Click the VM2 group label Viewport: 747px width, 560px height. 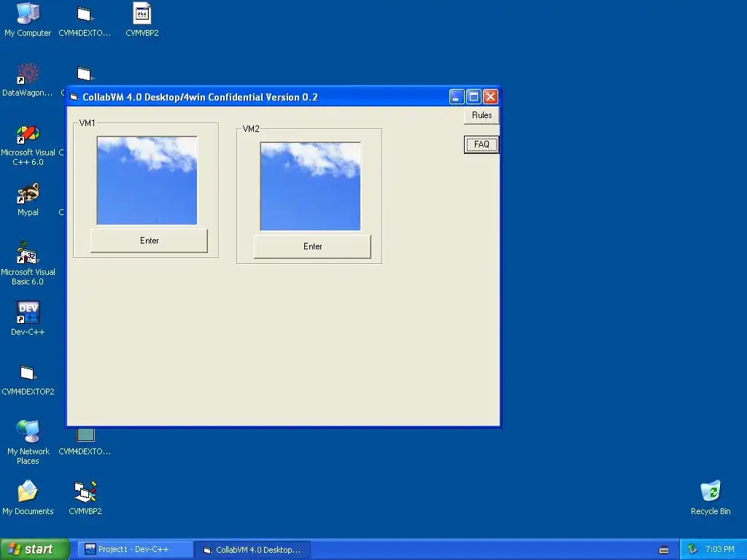(251, 128)
